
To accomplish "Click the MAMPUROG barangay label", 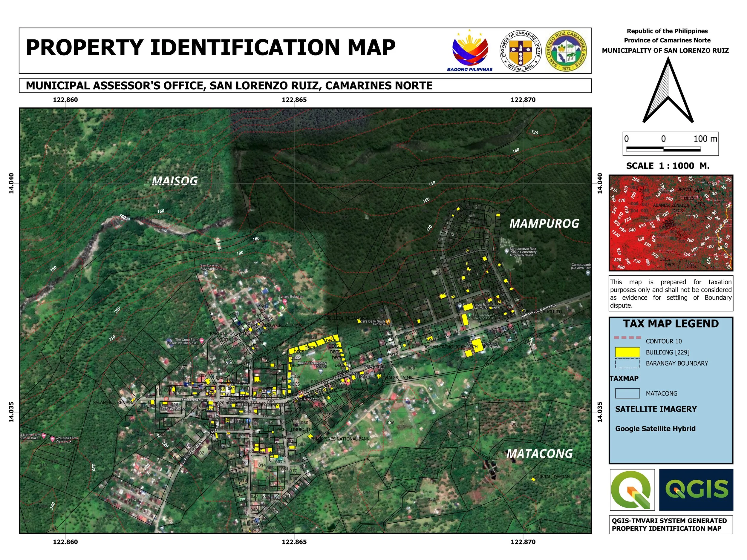I will point(544,223).
